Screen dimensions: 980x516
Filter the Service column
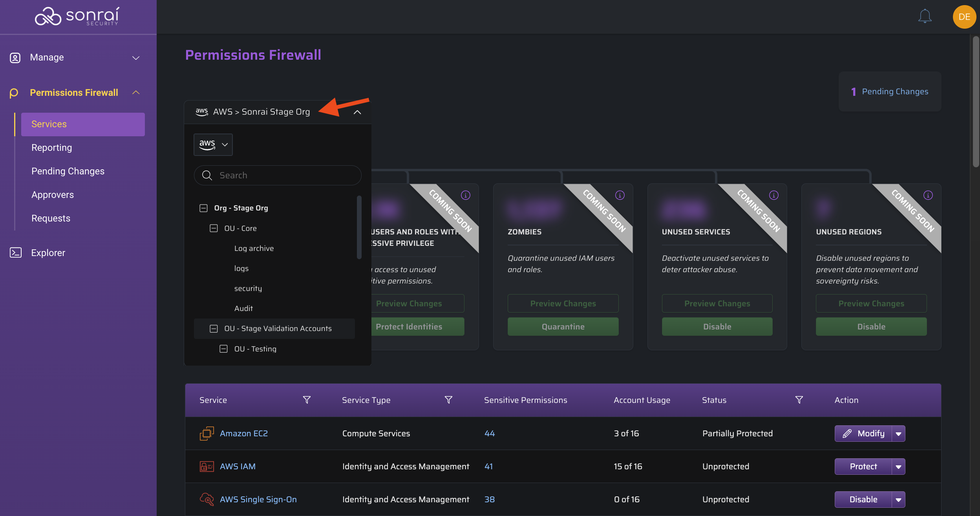pyautogui.click(x=307, y=400)
